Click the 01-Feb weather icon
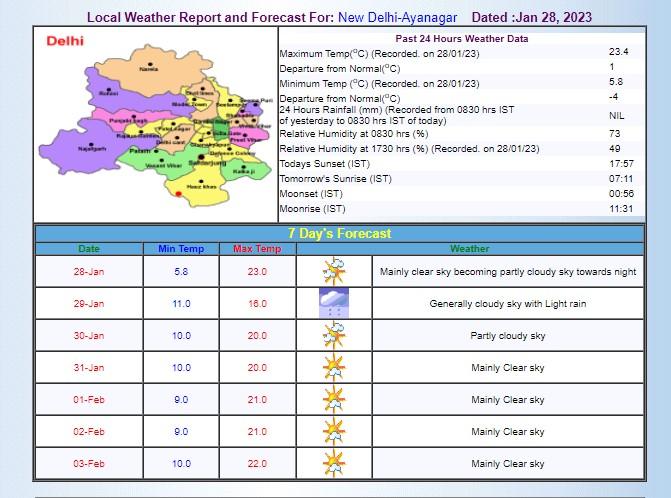Image resolution: width=671 pixels, height=498 pixels. [332, 400]
